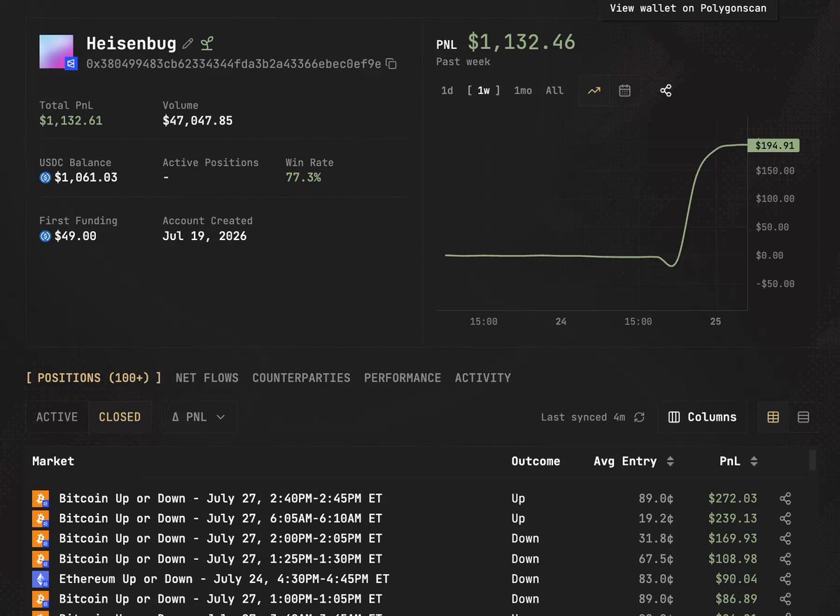Open the Columns selector
The width and height of the screenshot is (840, 616).
click(702, 417)
